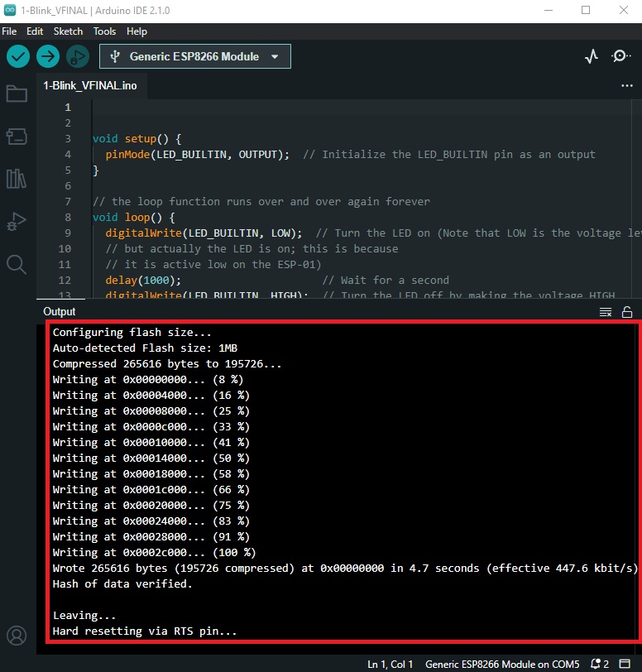Image resolution: width=642 pixels, height=672 pixels.
Task: Toggle the Output panel scroll lock
Action: point(627,312)
